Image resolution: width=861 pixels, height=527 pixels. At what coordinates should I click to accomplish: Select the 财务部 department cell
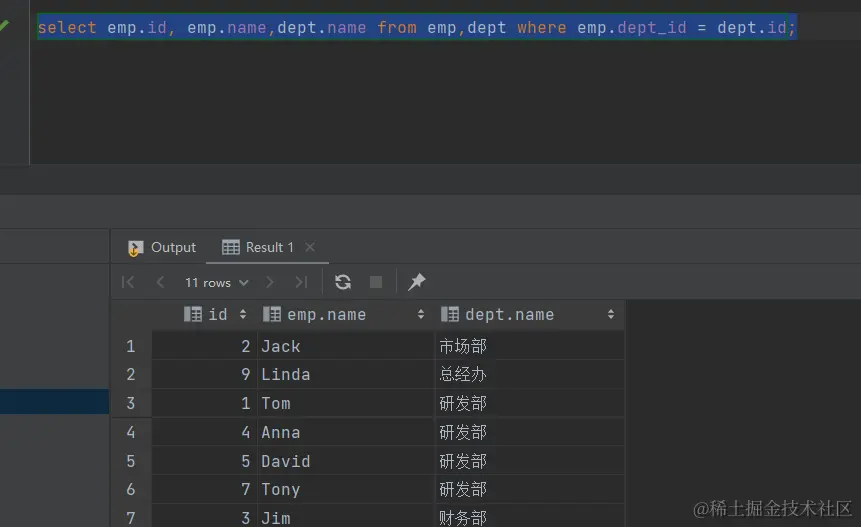(x=530, y=517)
